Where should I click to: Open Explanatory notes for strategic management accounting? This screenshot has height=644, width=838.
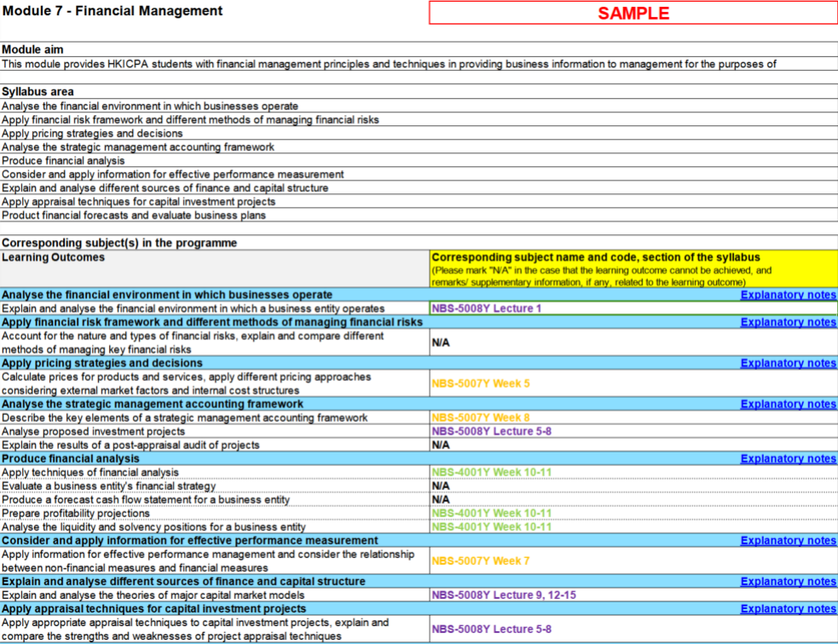click(x=788, y=404)
